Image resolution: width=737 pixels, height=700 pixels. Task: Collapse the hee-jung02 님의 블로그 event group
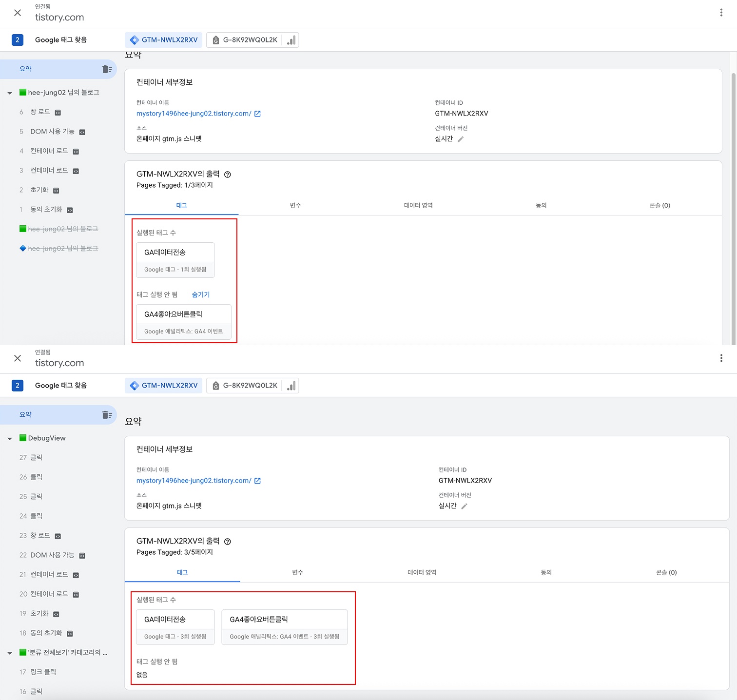pos(10,93)
